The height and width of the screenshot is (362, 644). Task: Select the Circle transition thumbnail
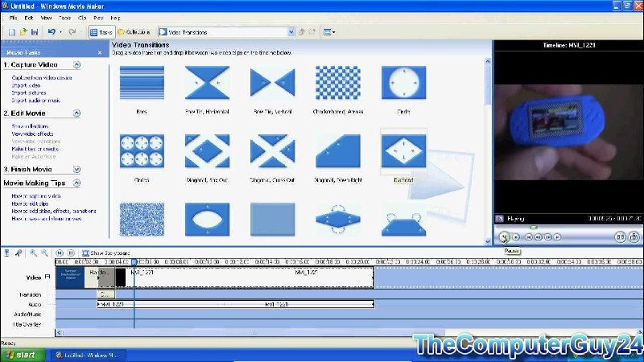click(x=403, y=83)
